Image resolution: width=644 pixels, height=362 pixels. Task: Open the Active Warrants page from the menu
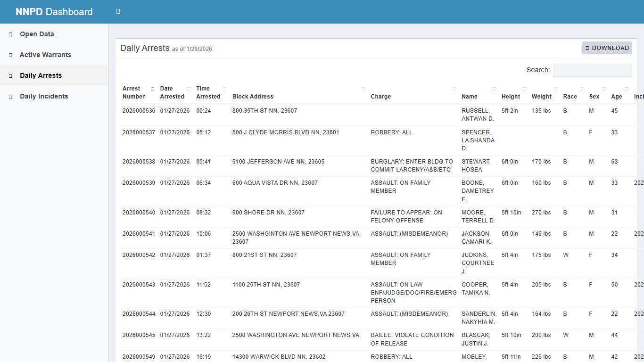(x=45, y=55)
